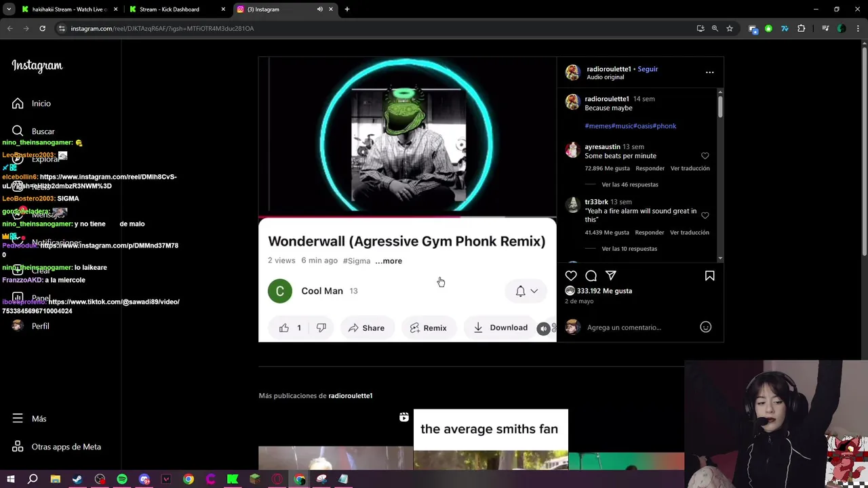View site information icon beside URL
868x488 pixels.
62,28
